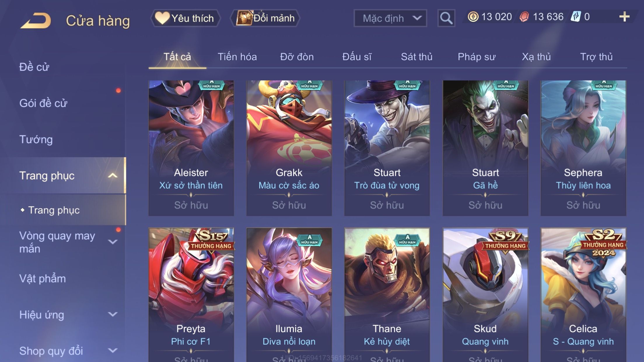Tap the gold coin currency icon
Screen dimensions: 644x362
tap(473, 17)
